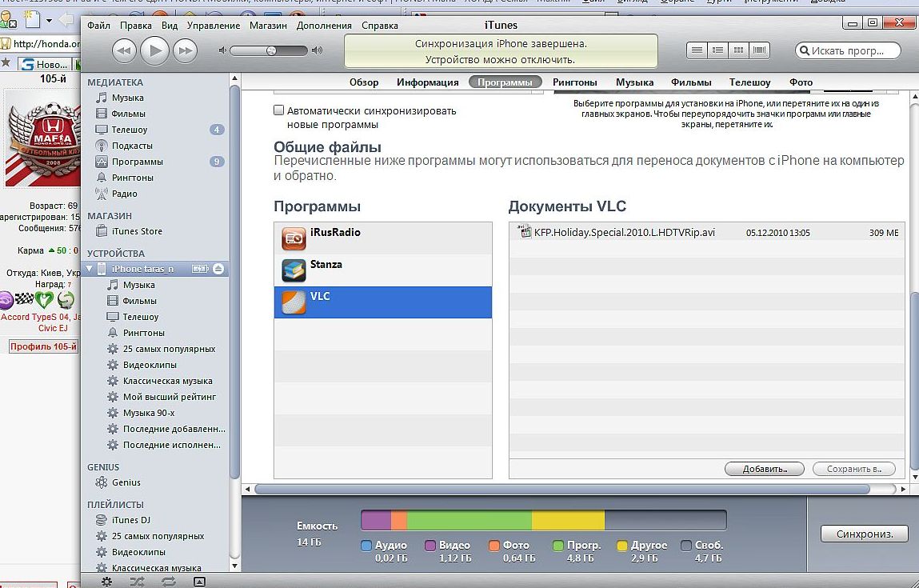Screen dimensions: 919x588
Task: Switch to album list view icon
Action: coord(717,50)
